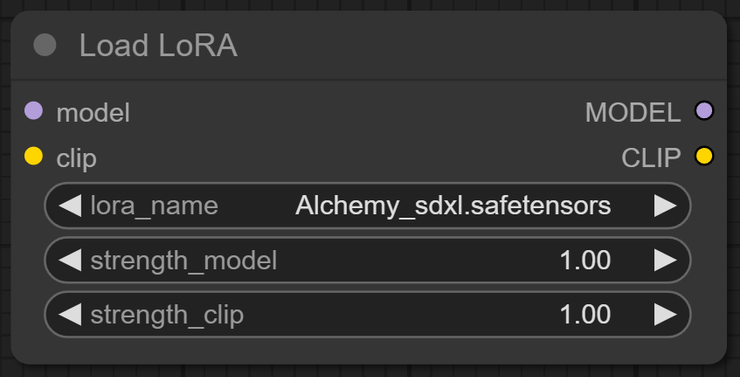This screenshot has height=377, width=740.
Task: Click the MODEL output label text
Action: tap(633, 113)
